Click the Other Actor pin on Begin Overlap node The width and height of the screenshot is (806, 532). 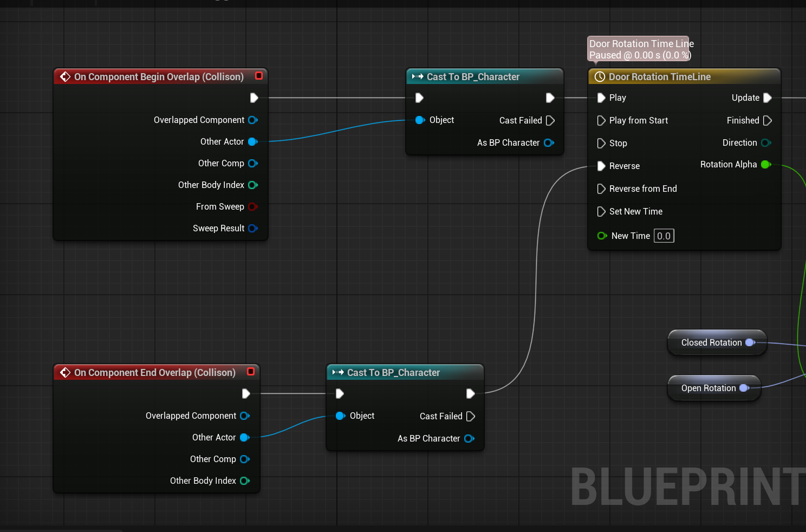(253, 141)
